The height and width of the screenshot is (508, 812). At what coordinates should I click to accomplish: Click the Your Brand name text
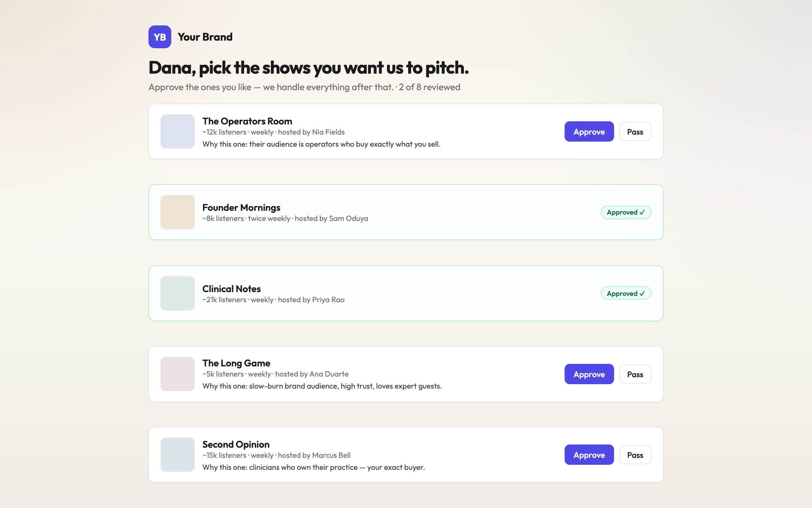click(205, 37)
